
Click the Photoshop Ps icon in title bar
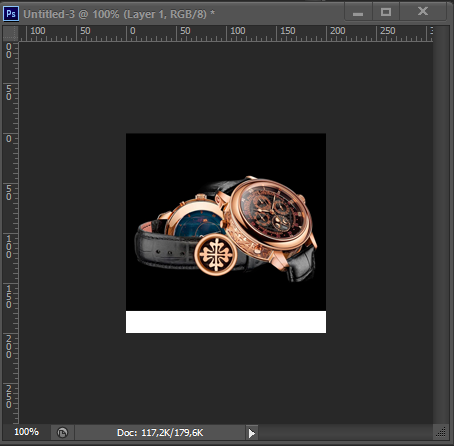click(11, 14)
